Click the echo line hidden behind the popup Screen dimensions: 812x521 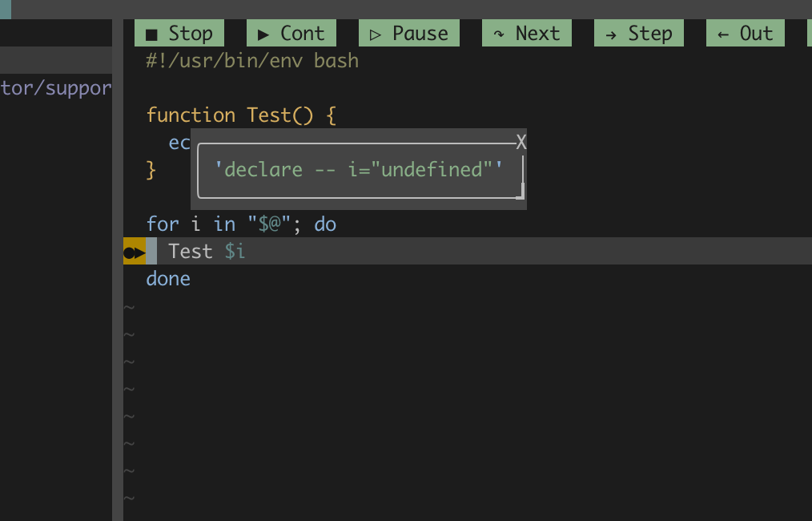tap(178, 142)
